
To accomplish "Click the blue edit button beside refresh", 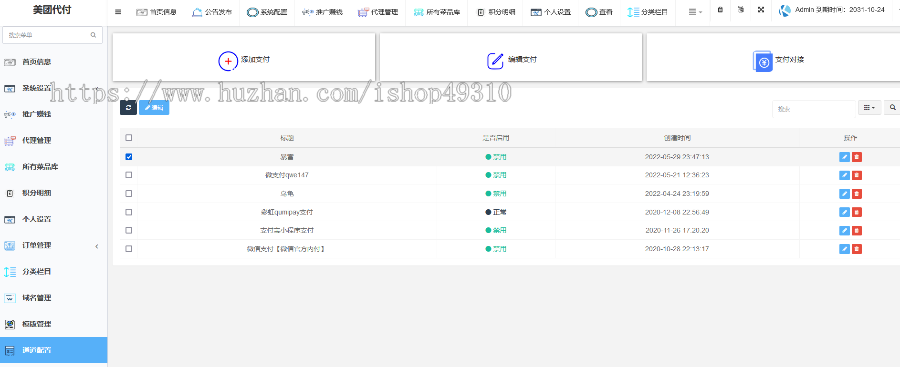I will 154,107.
